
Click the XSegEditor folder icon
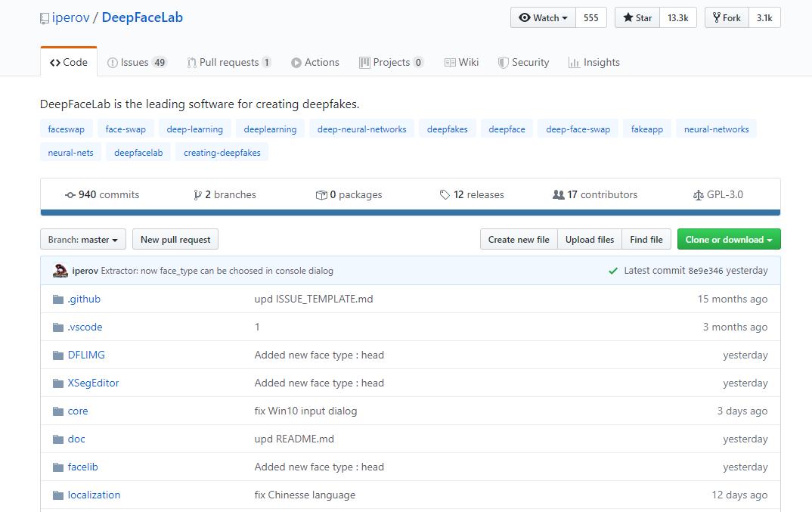58,383
